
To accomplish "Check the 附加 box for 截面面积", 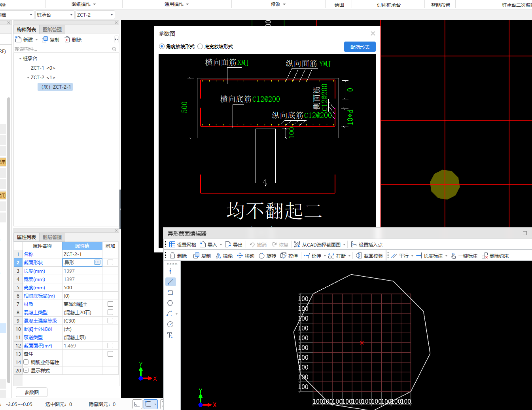I will pyautogui.click(x=110, y=345).
